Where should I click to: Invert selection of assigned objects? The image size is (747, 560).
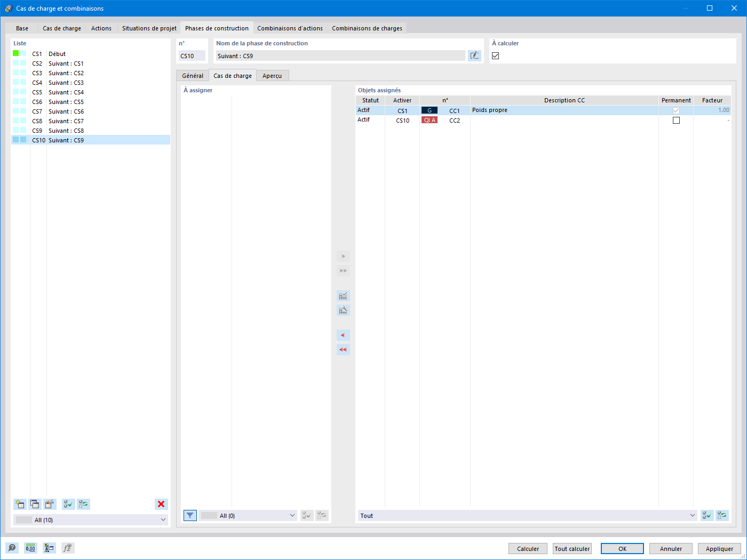click(722, 516)
